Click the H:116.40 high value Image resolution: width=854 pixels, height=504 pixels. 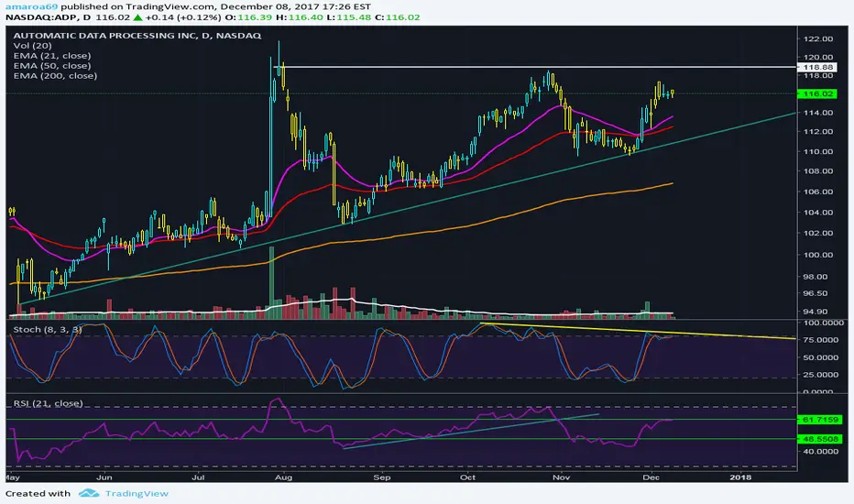click(299, 17)
